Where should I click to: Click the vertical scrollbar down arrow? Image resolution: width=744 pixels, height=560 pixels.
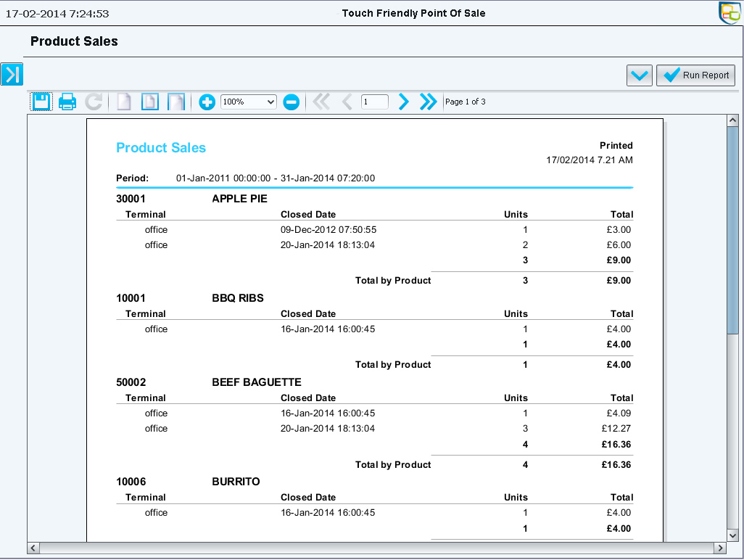[x=732, y=535]
